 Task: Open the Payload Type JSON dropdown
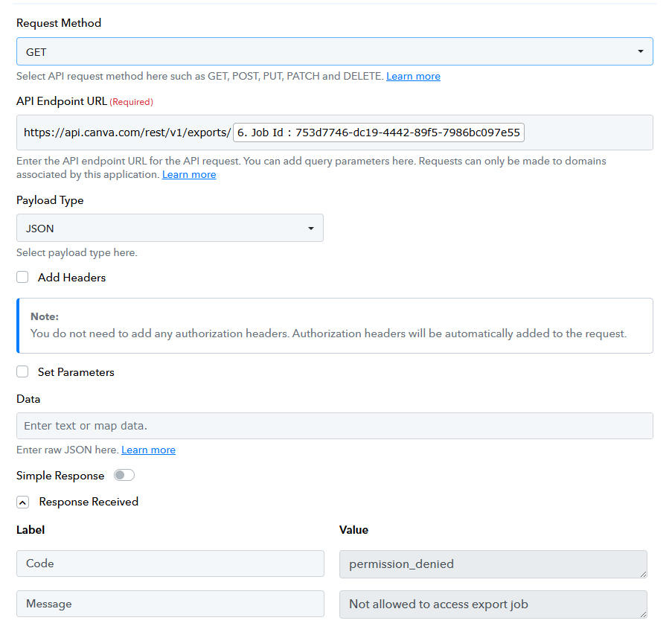170,228
